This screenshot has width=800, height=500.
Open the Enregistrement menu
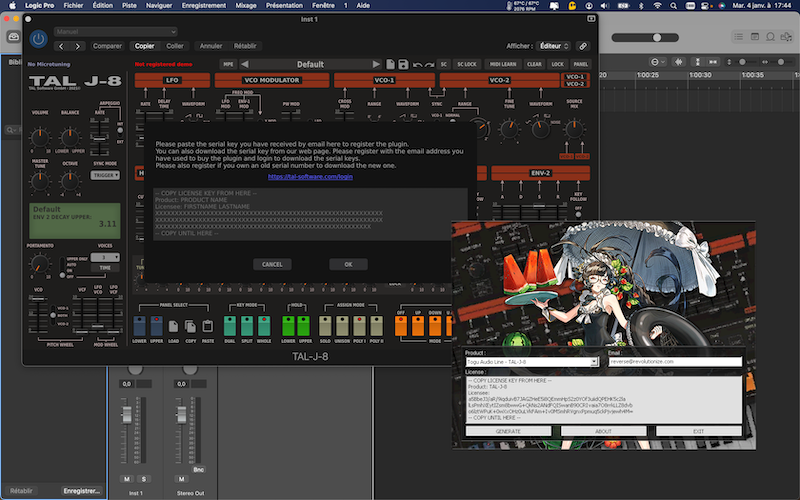[x=204, y=6]
